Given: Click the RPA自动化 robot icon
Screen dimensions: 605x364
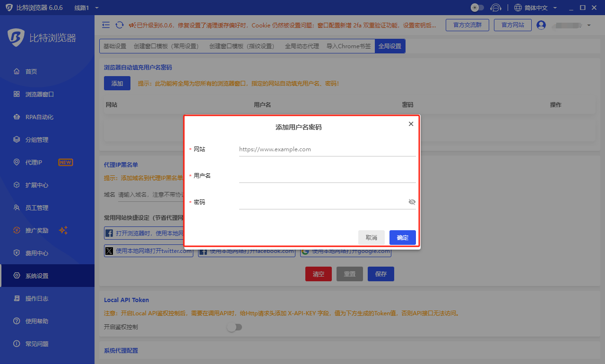Looking at the screenshot, I should click(x=17, y=117).
